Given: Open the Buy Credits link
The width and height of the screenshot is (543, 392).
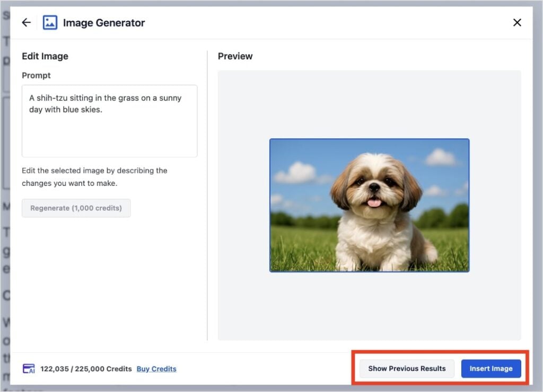Looking at the screenshot, I should pyautogui.click(x=156, y=369).
